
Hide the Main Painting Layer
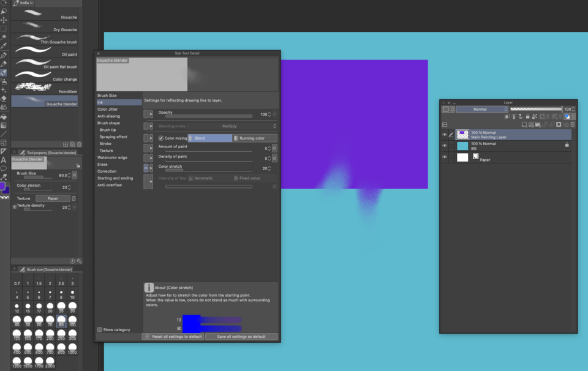point(445,135)
